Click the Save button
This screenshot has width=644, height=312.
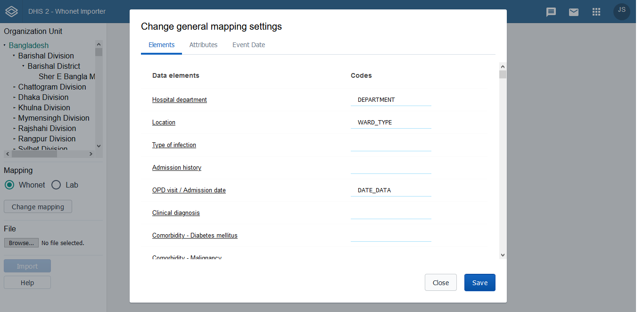479,283
